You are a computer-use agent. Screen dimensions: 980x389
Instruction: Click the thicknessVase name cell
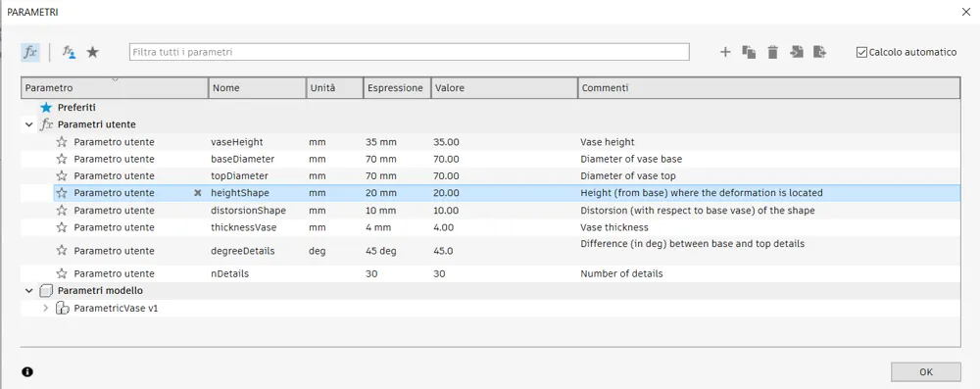pyautogui.click(x=244, y=227)
